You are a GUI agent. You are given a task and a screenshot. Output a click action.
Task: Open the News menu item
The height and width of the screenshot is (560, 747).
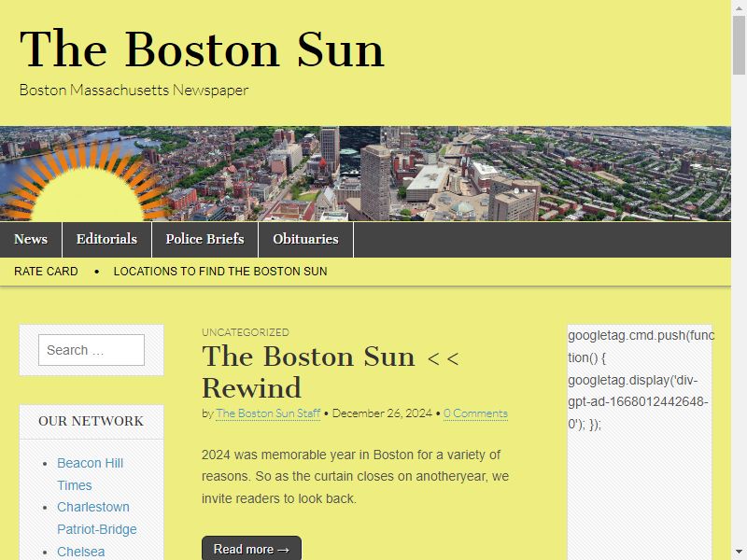click(31, 239)
